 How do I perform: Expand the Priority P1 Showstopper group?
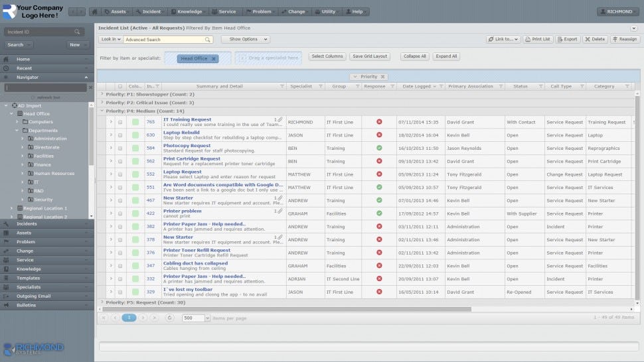pyautogui.click(x=102, y=94)
